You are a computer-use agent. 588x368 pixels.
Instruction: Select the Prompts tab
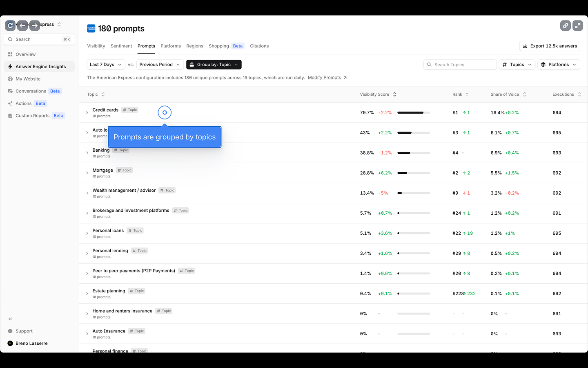tap(146, 46)
